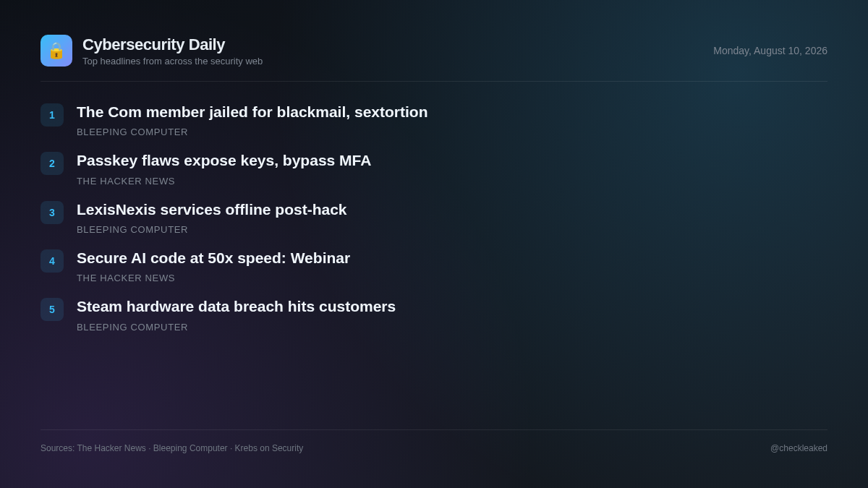Click Bleeping Computer source under LexisNexis headline

[132, 230]
